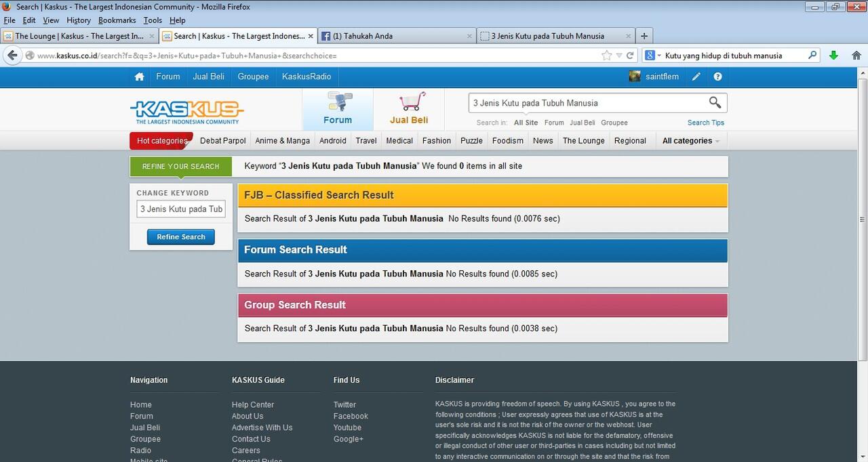Viewport: 868px width, 462px height.
Task: Select the Hot categories button
Action: point(161,141)
